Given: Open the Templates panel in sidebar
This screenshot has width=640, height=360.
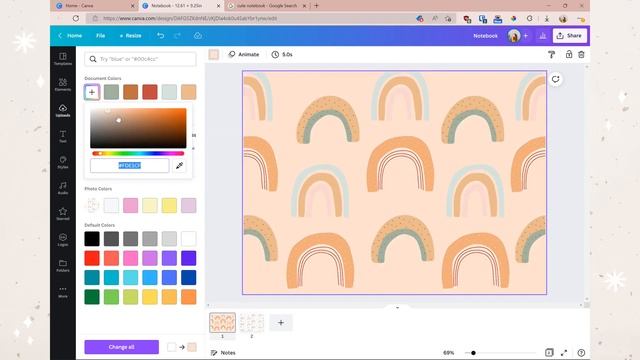Looking at the screenshot, I should pos(62,59).
